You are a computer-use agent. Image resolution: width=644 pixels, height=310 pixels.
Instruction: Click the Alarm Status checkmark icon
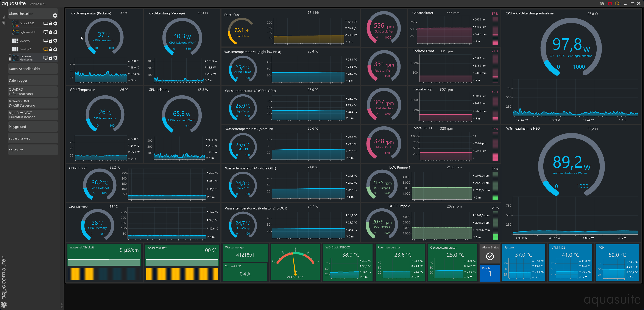click(490, 256)
